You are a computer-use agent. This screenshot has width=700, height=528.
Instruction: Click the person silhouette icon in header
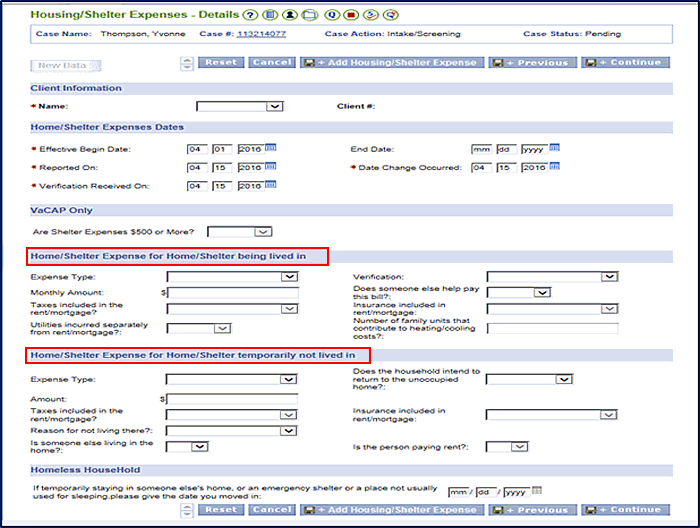290,15
